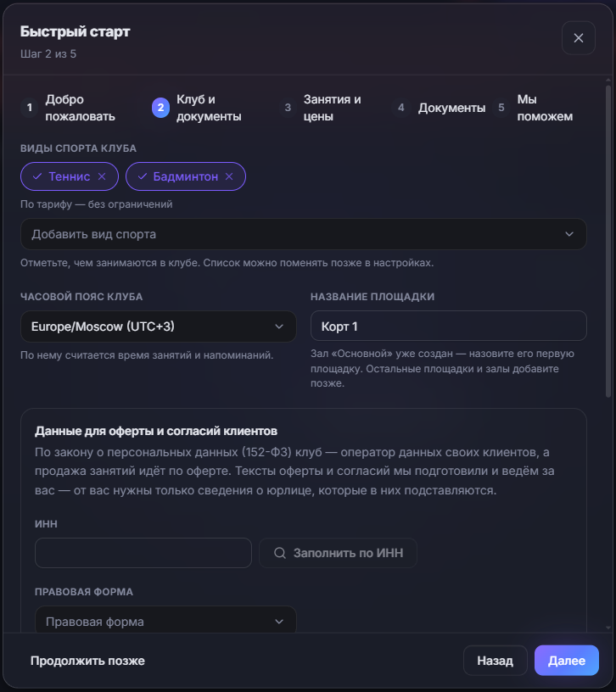Switch to the Документы step
Image resolution: width=616 pixels, height=692 pixels.
(x=451, y=108)
